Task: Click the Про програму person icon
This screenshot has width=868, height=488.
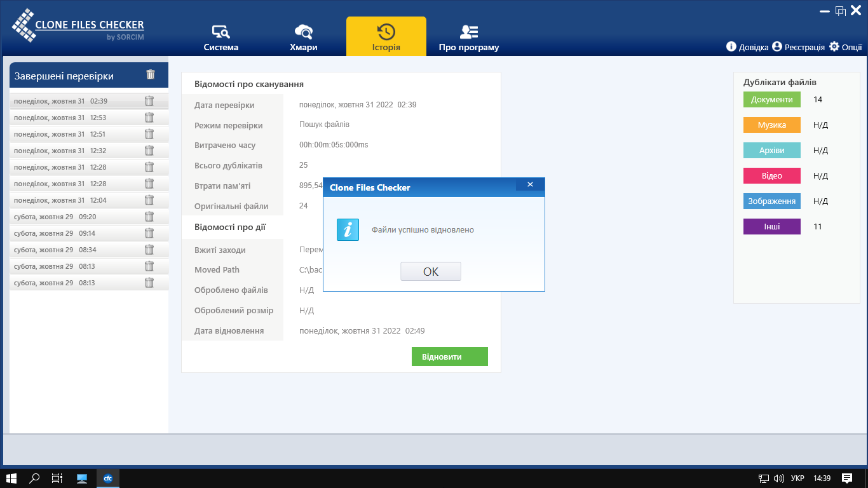Action: 469,32
